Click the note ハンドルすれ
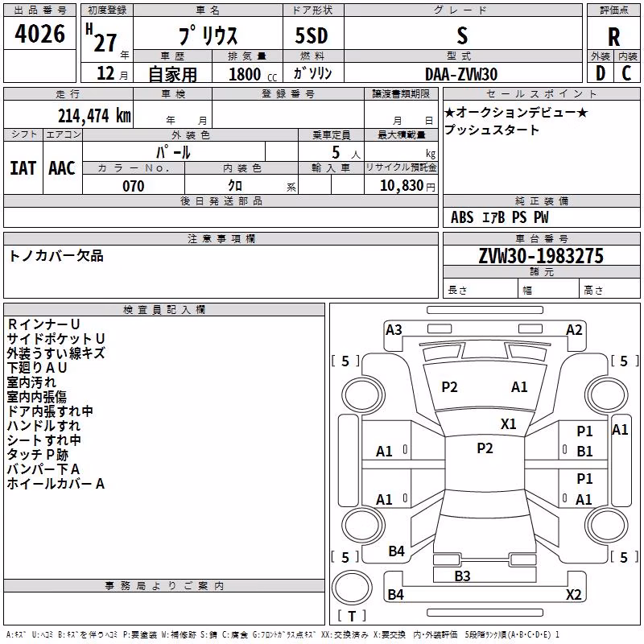Viewport: 644px width, 644px height. [x=43, y=426]
